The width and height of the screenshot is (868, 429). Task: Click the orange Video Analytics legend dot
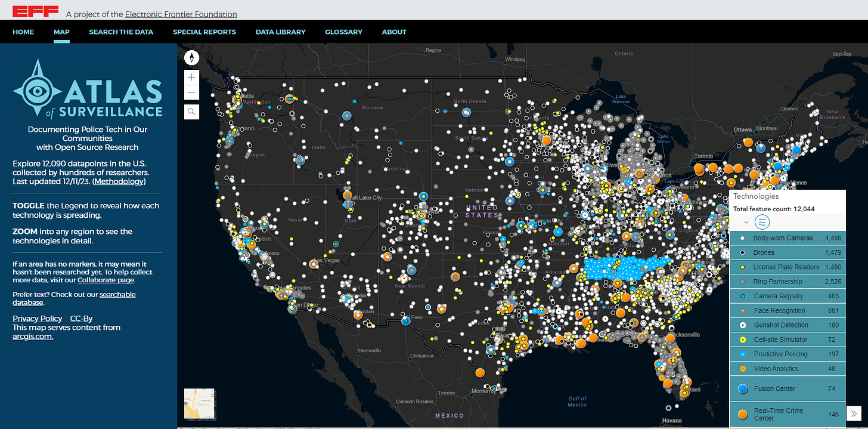(742, 369)
